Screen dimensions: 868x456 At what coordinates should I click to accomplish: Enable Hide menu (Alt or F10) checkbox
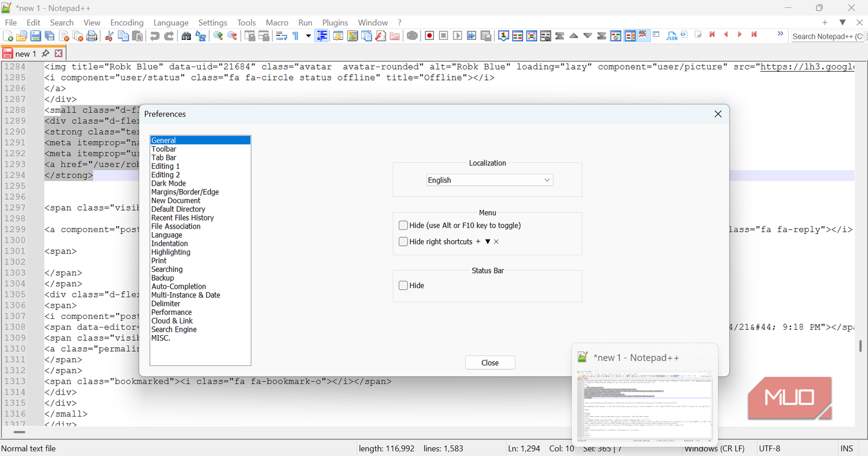(x=403, y=225)
